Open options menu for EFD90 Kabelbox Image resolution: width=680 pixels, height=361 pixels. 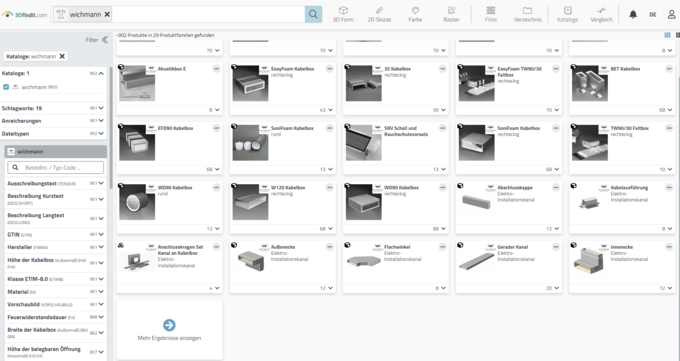[x=216, y=128]
